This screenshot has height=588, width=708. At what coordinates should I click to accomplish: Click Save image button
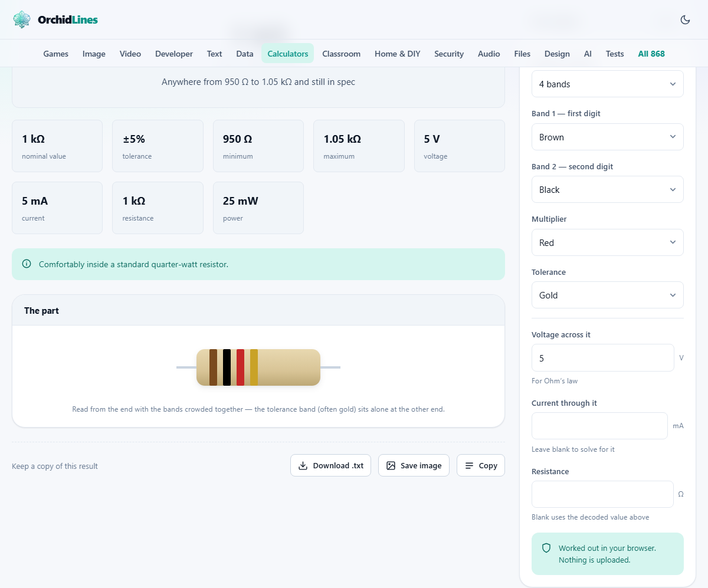[414, 465]
